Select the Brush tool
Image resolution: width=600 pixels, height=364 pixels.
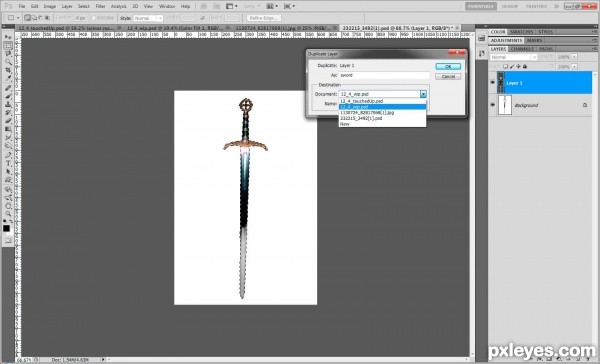click(x=8, y=96)
